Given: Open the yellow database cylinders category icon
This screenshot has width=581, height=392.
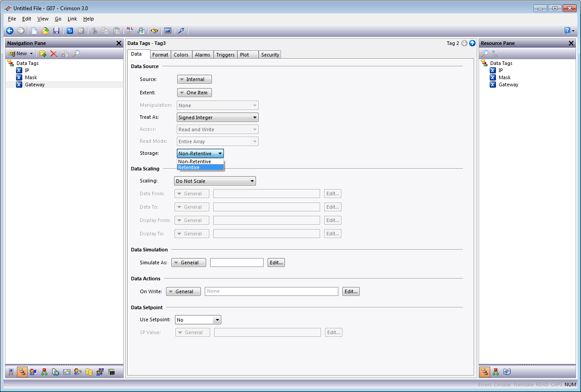Looking at the screenshot, I should [x=89, y=372].
